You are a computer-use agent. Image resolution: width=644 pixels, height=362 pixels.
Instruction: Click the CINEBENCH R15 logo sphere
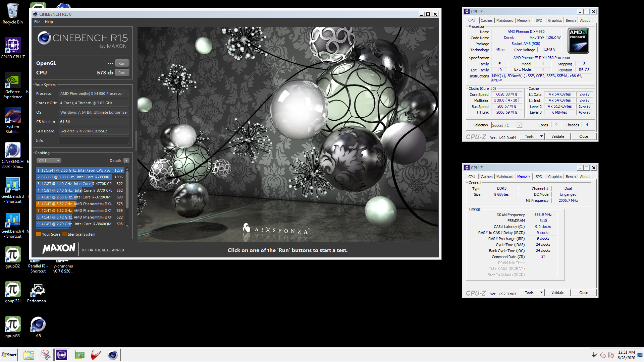pyautogui.click(x=44, y=38)
